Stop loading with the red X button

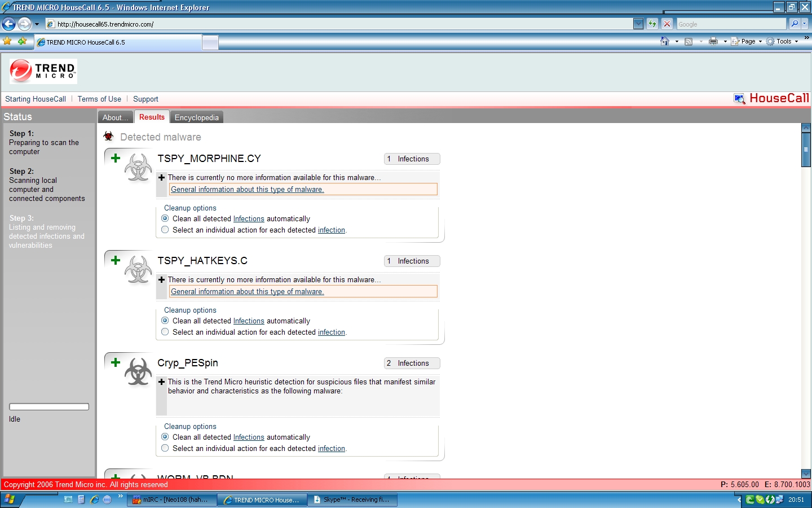point(667,24)
